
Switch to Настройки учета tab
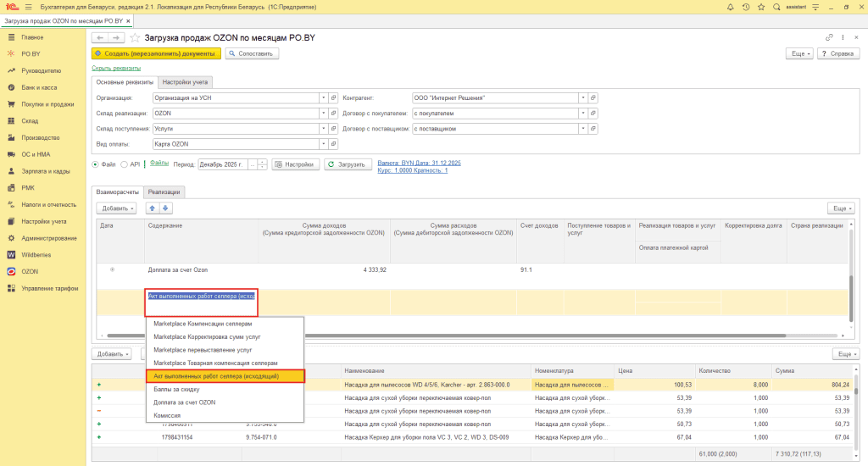click(x=185, y=82)
